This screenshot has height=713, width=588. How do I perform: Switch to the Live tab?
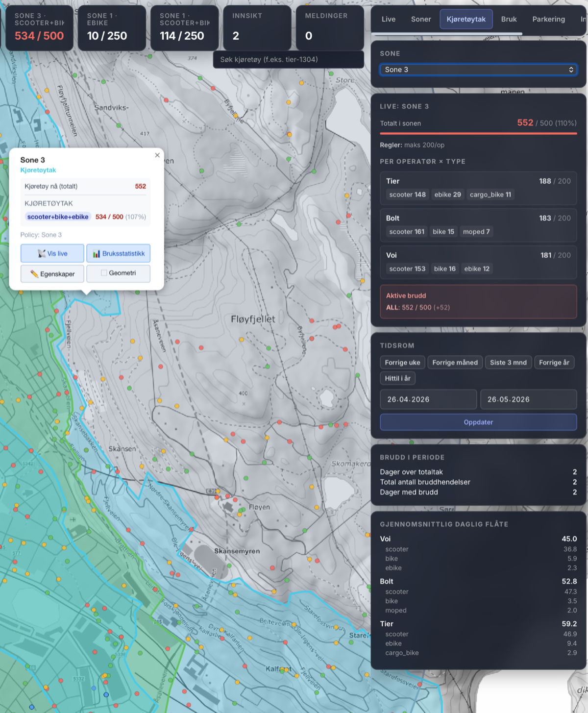(x=389, y=19)
